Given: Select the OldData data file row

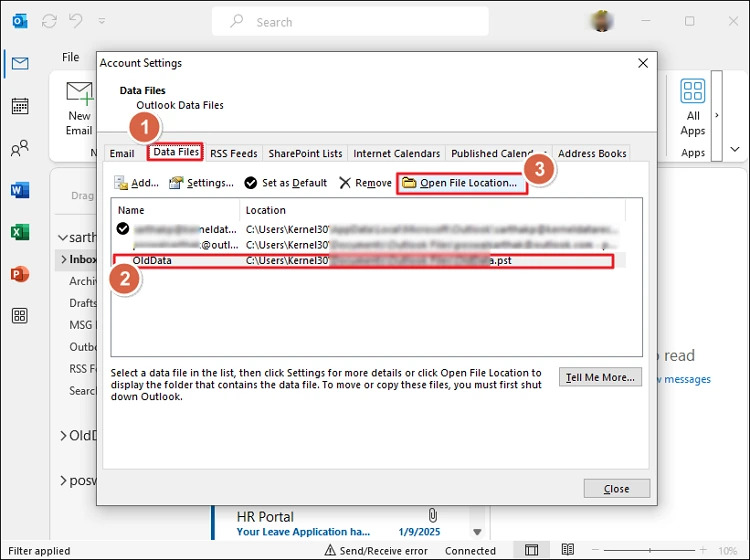Looking at the screenshot, I should 369,261.
